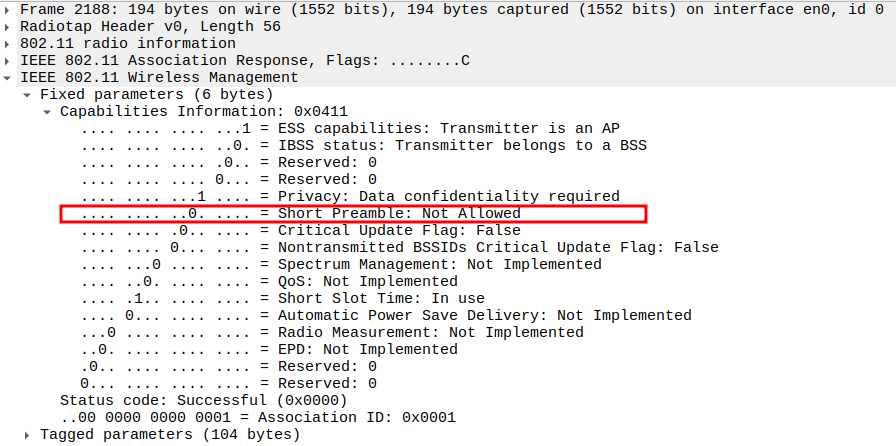Expand the Frame 2188 row
The width and height of the screenshot is (896, 446).
9,10
